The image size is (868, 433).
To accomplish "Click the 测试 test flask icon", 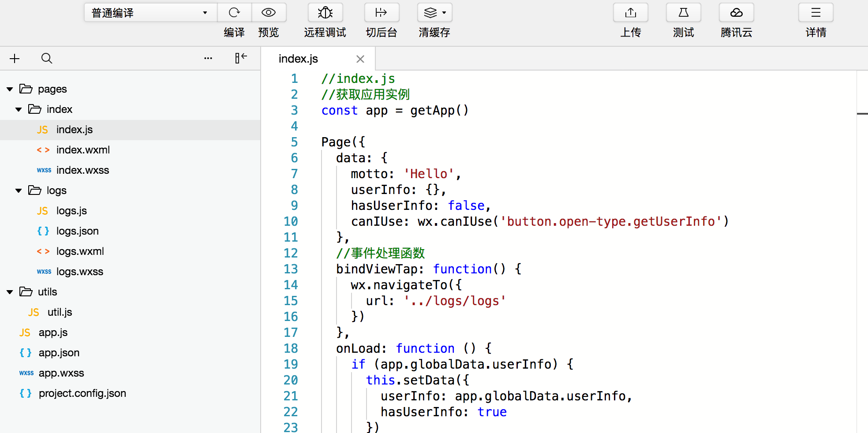I will point(684,13).
